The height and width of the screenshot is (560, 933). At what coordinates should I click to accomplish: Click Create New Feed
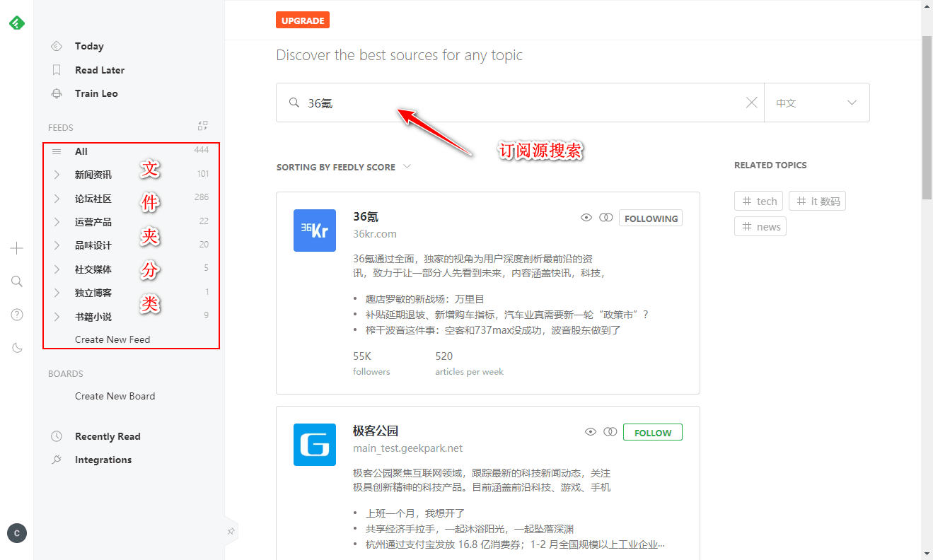[112, 339]
